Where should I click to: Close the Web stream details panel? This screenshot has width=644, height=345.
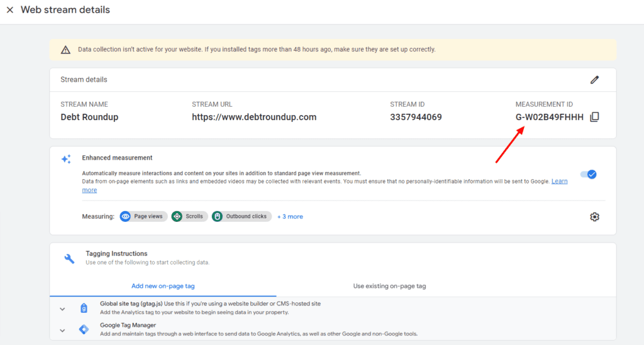click(10, 10)
